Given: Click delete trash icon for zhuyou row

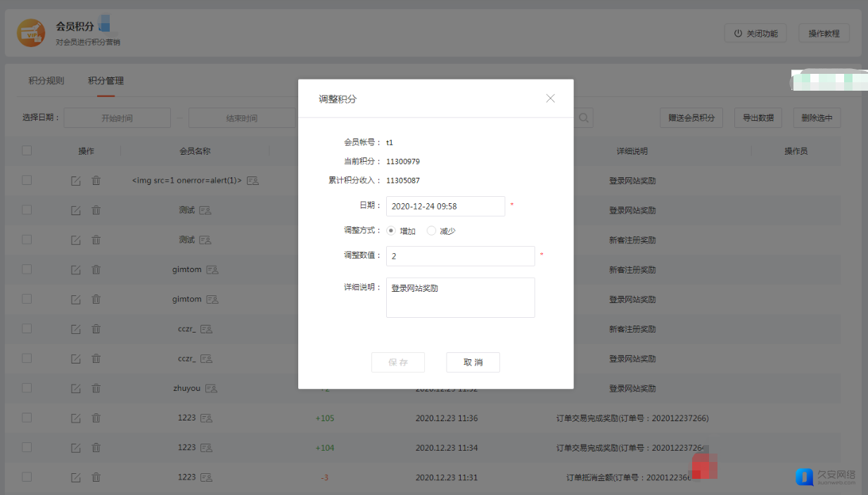Looking at the screenshot, I should pyautogui.click(x=96, y=388).
